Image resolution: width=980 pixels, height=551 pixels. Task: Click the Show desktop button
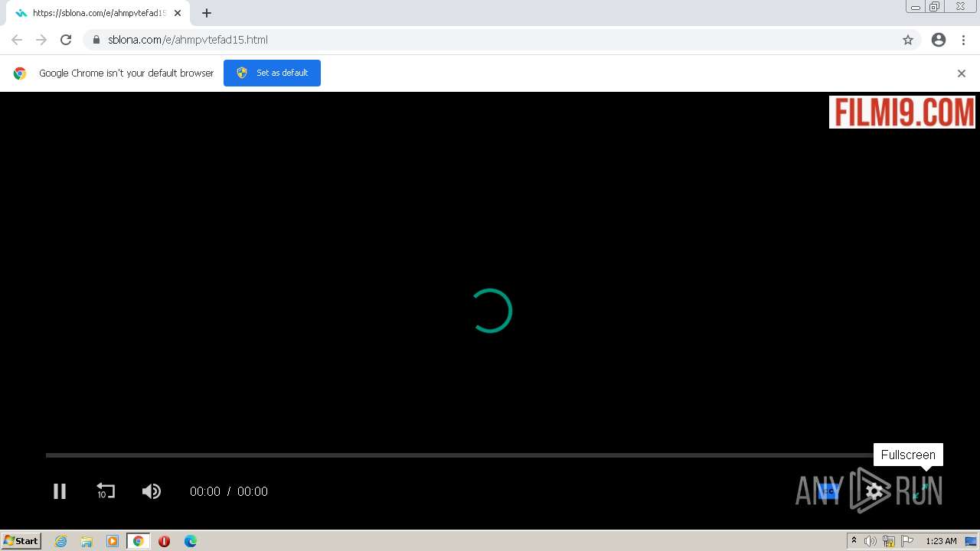point(972,541)
